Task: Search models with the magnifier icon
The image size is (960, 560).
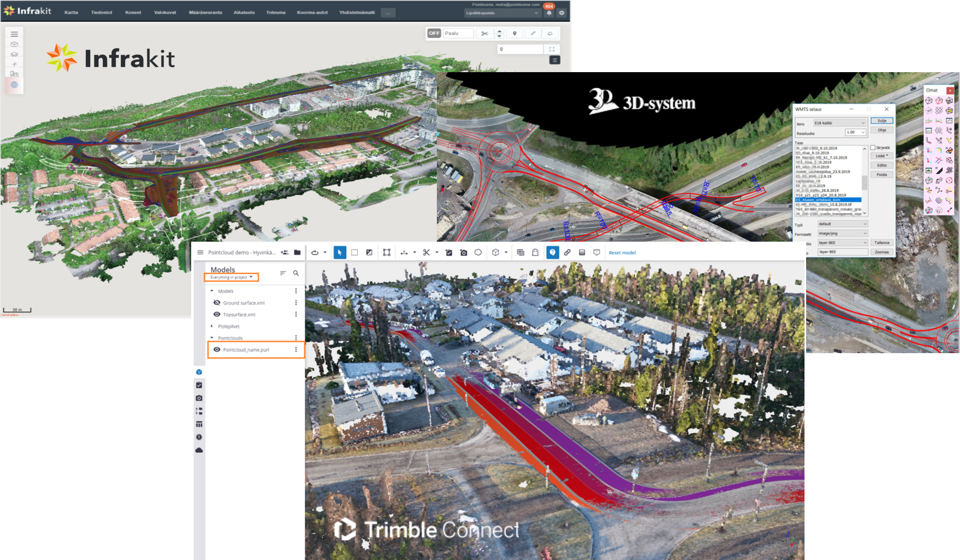Action: tap(296, 273)
